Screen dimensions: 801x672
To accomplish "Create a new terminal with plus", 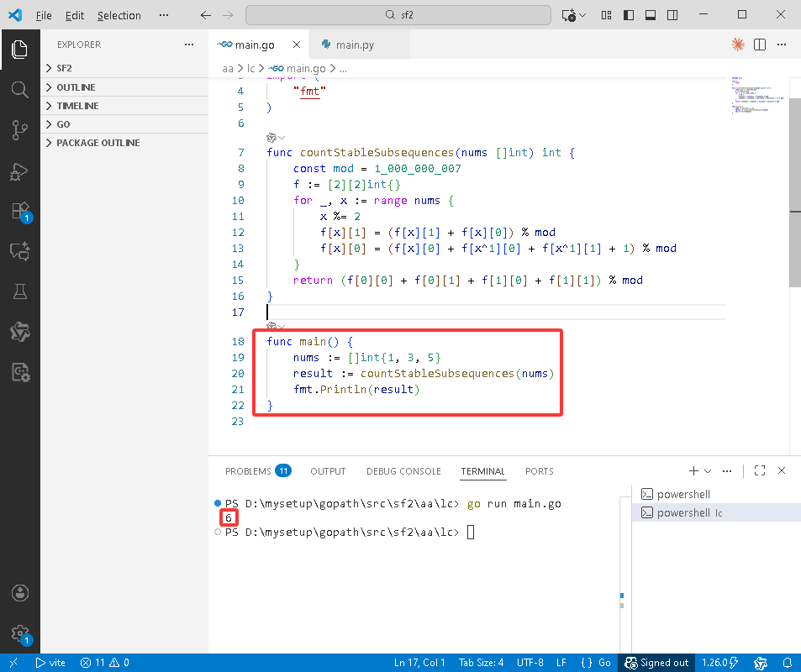I will coord(693,470).
